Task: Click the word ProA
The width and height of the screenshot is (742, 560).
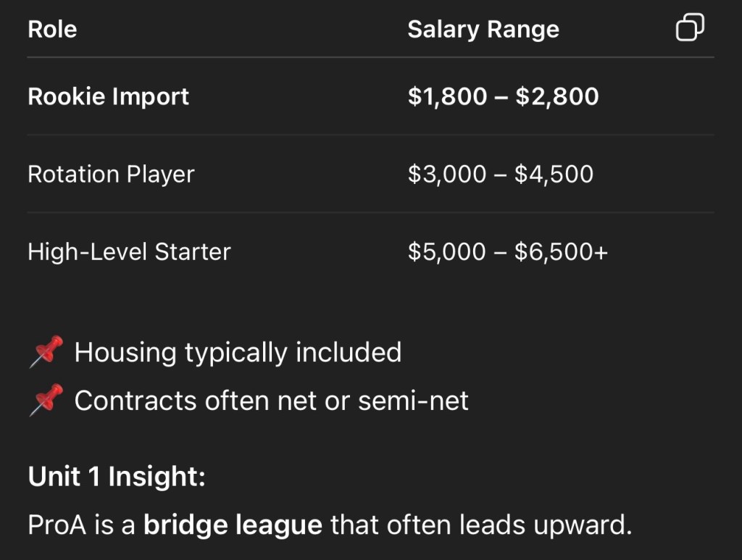Action: pyautogui.click(x=55, y=525)
